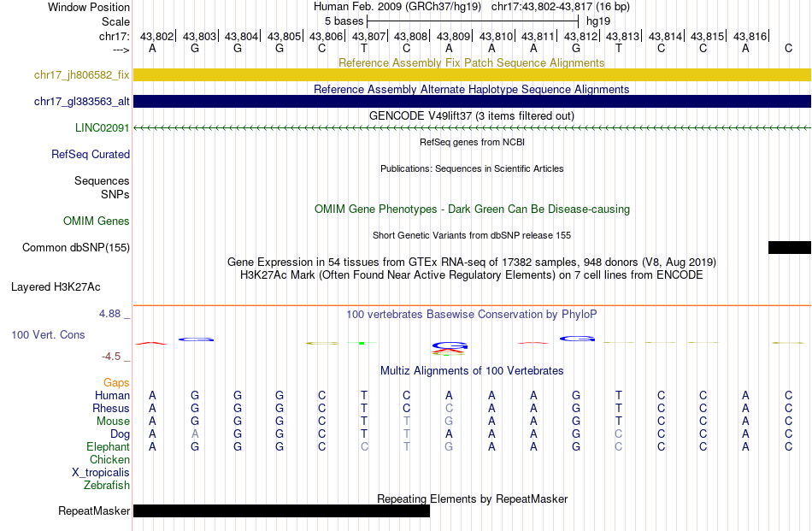Select the black Common dbSNP(155) variant block

pyautogui.click(x=790, y=247)
